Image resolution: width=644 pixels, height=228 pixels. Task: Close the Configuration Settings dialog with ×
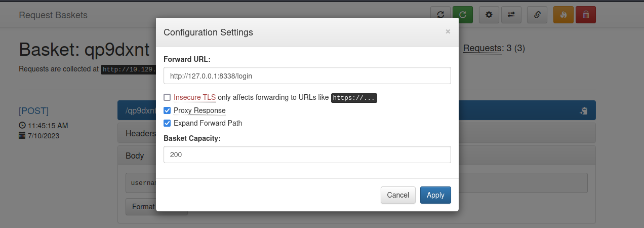click(448, 31)
